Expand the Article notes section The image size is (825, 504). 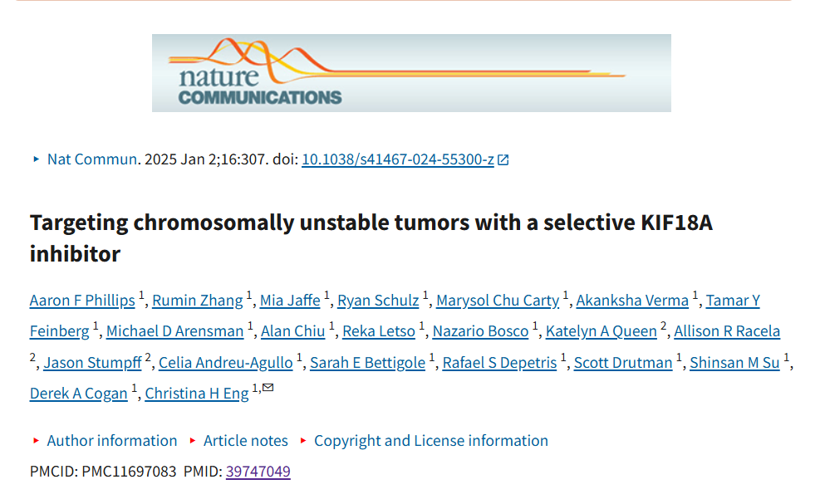click(x=245, y=441)
